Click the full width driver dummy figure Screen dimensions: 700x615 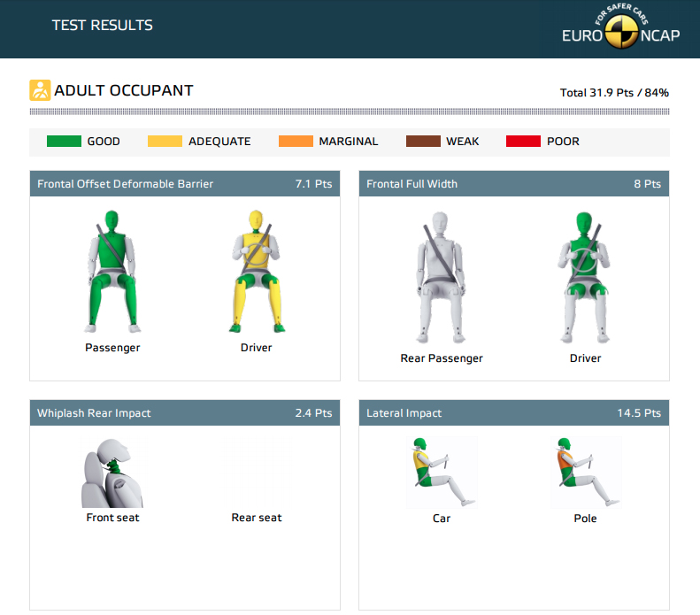point(585,277)
